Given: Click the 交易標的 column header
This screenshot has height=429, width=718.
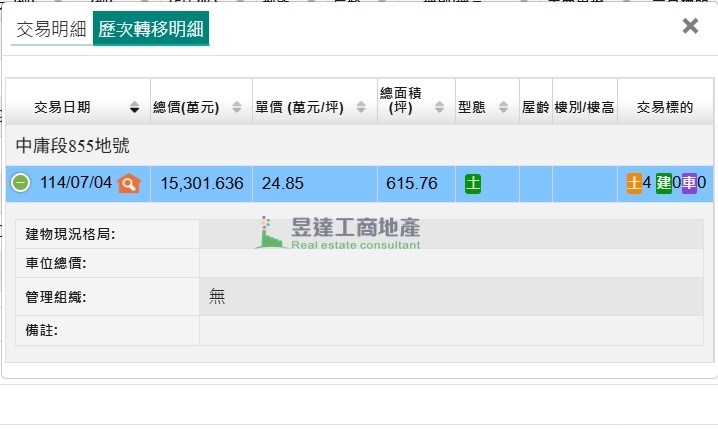Looking at the screenshot, I should (665, 107).
